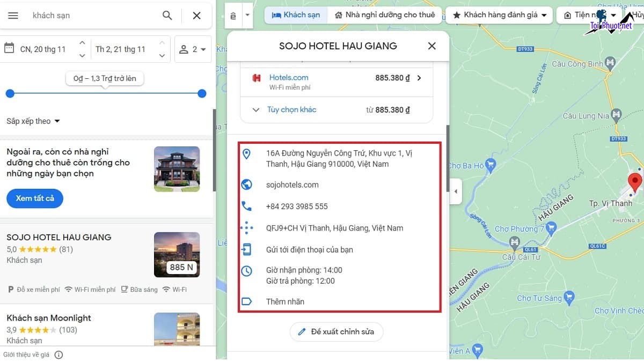Select the left price slider handle

(x=10, y=93)
